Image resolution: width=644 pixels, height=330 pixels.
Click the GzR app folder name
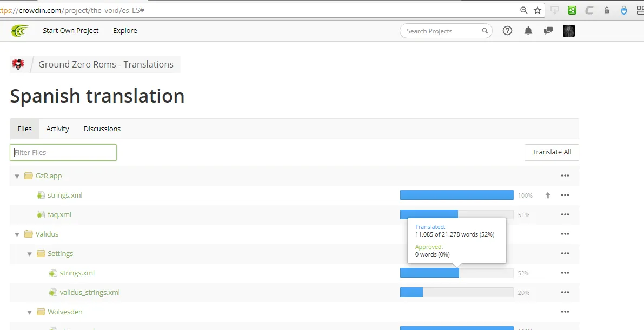[49, 176]
